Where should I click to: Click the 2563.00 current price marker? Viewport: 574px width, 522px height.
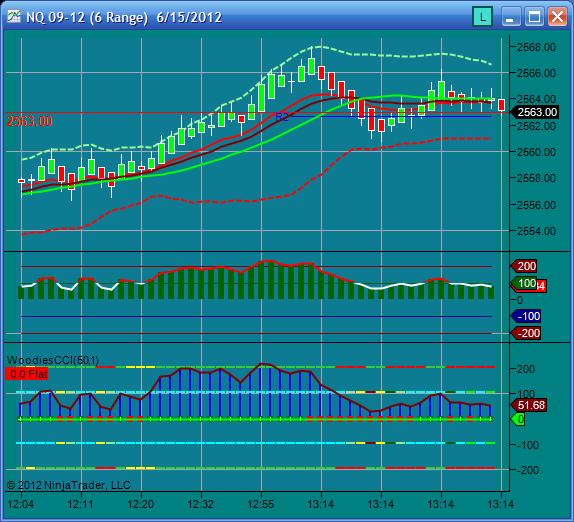coord(535,112)
